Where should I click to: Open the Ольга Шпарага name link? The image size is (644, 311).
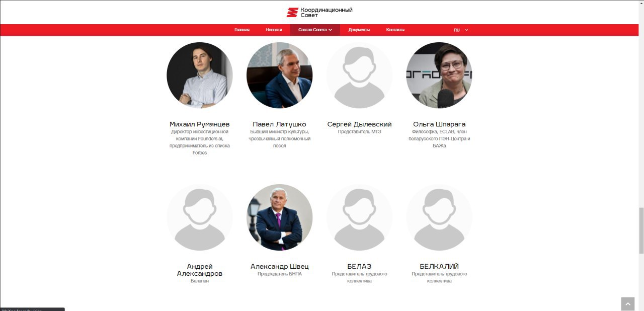439,124
